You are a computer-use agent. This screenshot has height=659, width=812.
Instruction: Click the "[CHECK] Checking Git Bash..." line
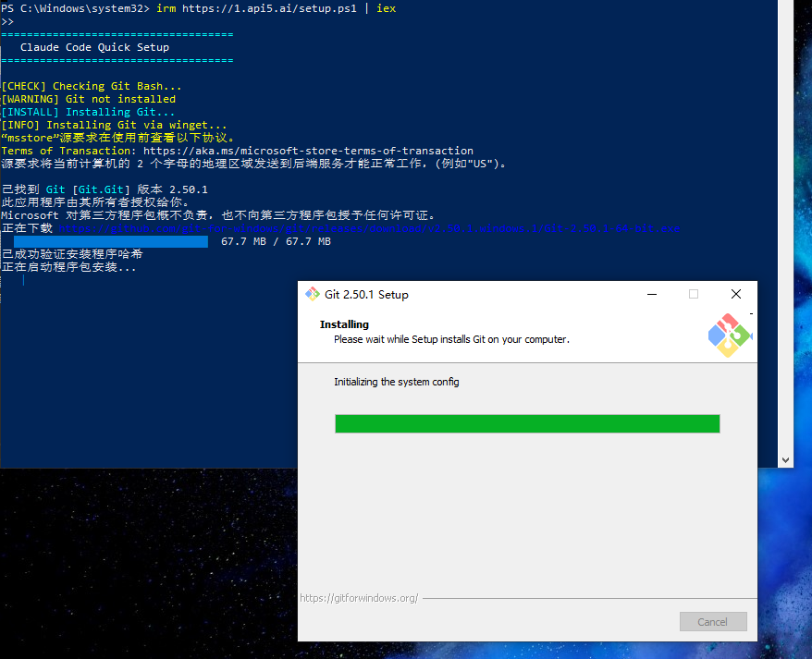(92, 86)
